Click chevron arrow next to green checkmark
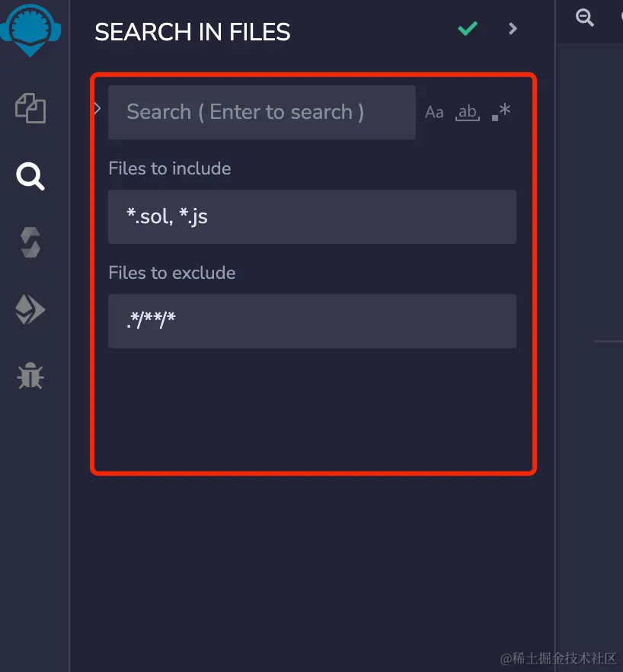This screenshot has height=672, width=623. [x=513, y=29]
